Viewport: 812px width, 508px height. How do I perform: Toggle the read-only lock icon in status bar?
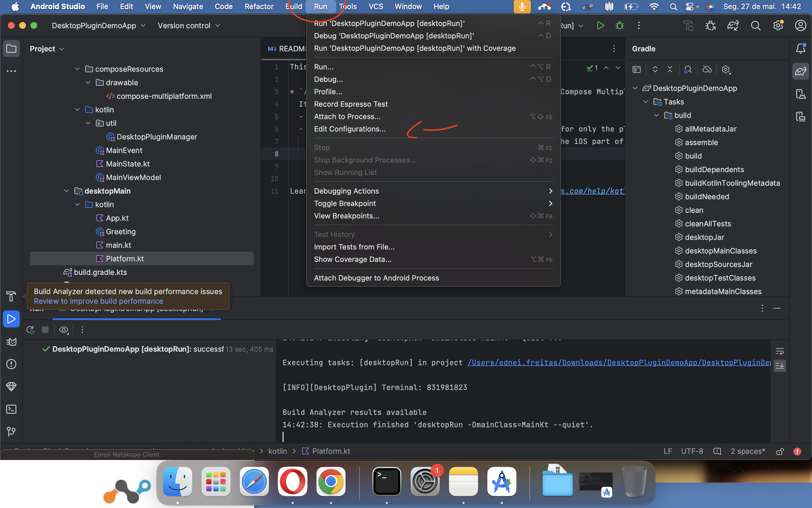(x=780, y=452)
